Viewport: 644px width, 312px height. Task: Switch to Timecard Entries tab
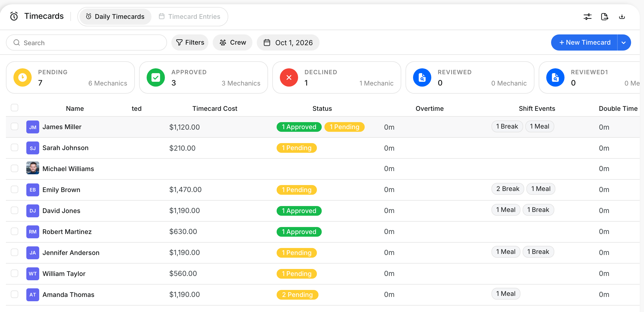coord(190,17)
